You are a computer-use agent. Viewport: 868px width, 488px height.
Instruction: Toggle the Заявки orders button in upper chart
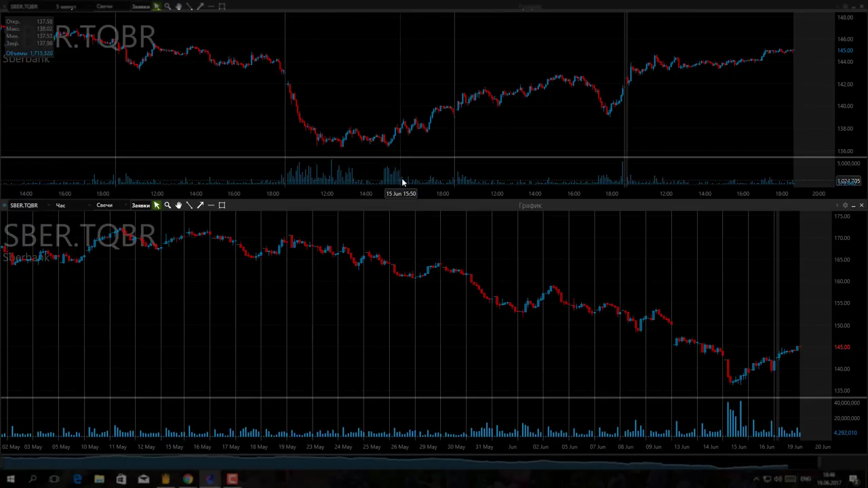[x=140, y=7]
